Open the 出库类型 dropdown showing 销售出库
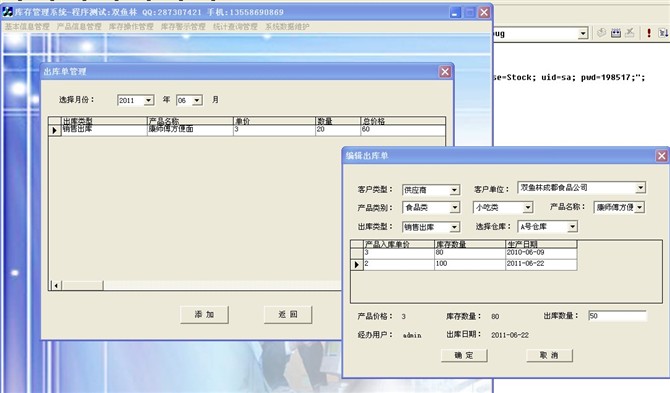670x393 pixels. point(455,227)
